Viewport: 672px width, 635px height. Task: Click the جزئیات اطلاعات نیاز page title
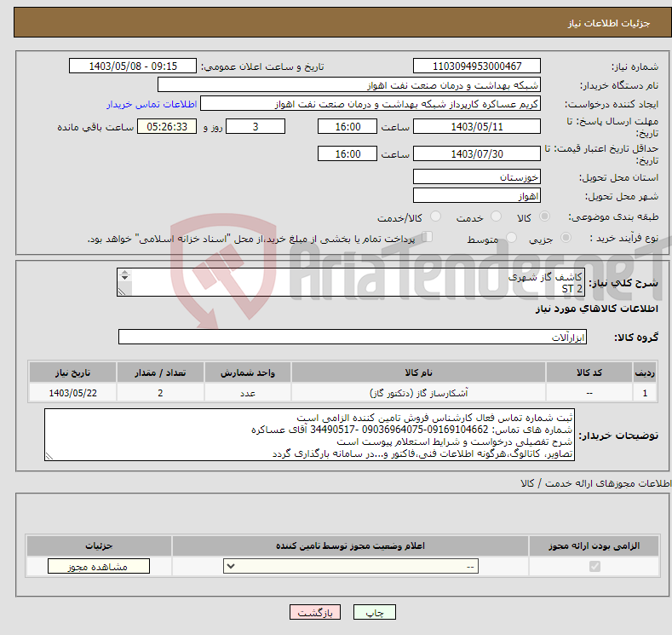[x=609, y=23]
